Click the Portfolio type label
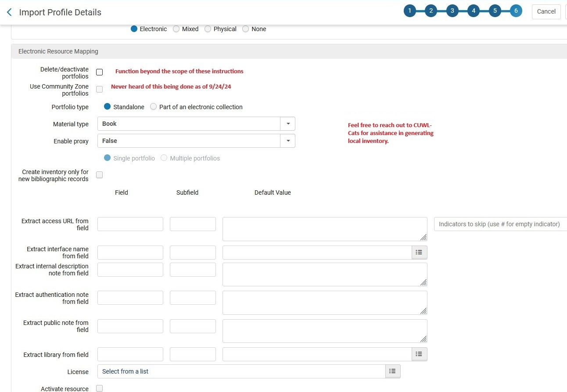 click(70, 107)
